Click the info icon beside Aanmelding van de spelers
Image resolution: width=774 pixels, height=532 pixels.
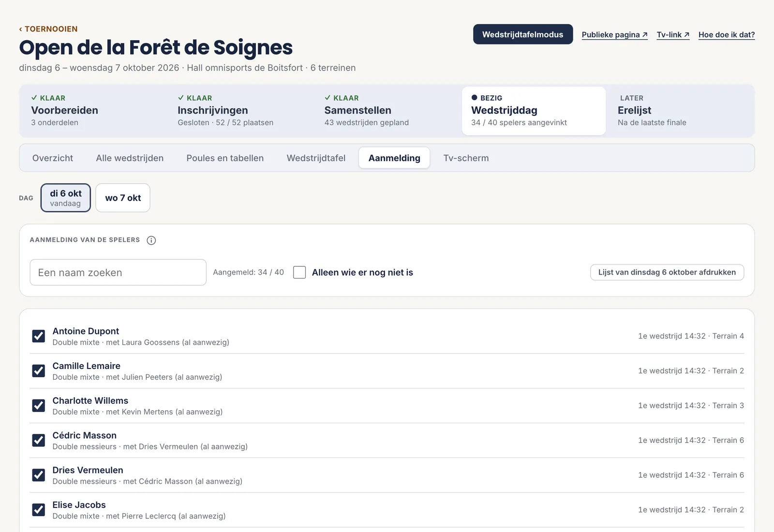[151, 240]
